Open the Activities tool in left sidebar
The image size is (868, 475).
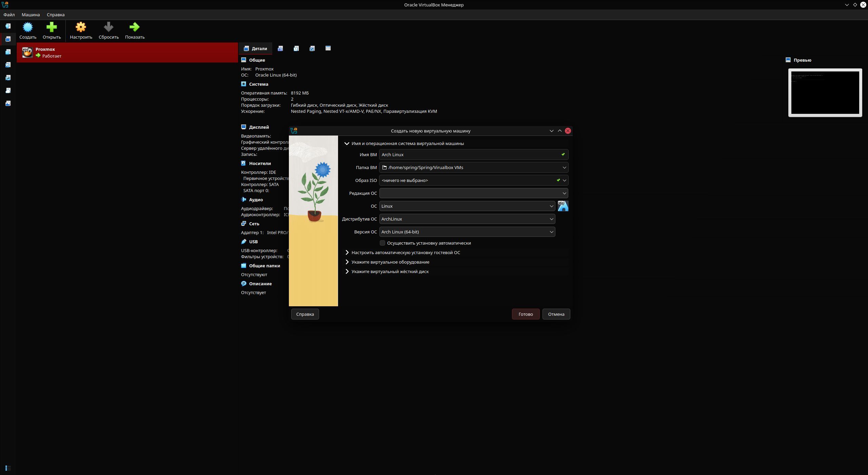(x=8, y=103)
